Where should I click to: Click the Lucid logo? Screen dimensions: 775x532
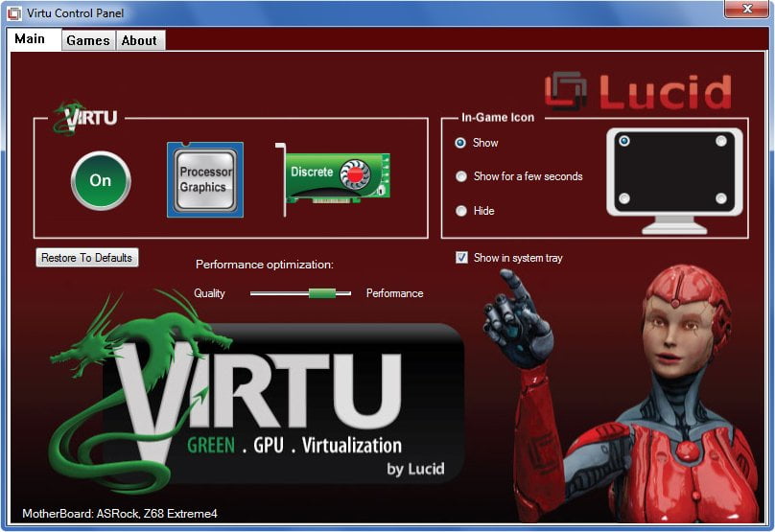click(638, 91)
